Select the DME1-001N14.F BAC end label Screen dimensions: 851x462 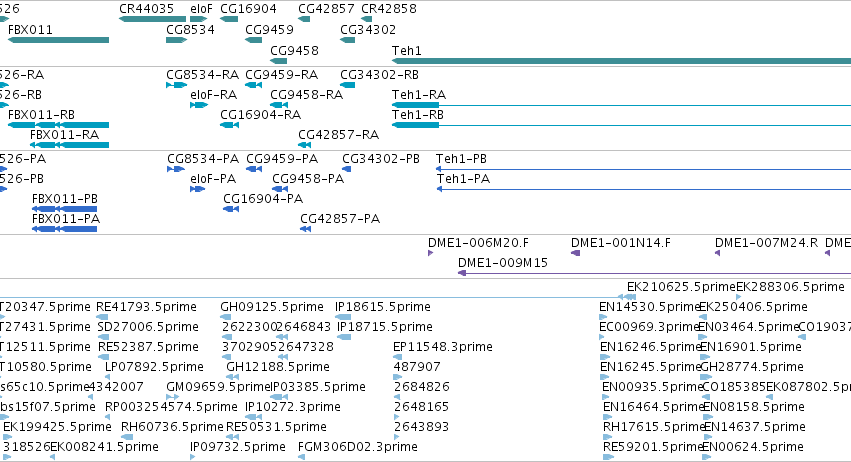click(x=620, y=243)
